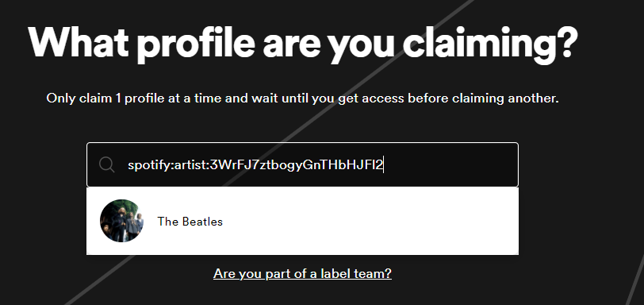Place cursor at end of Spotify URI text
This screenshot has width=644, height=305.
coord(383,165)
